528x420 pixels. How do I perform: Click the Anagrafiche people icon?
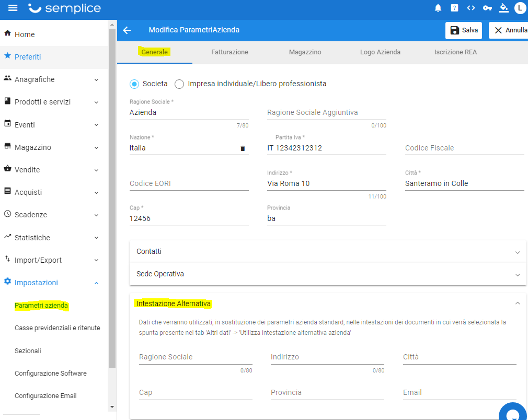7,78
